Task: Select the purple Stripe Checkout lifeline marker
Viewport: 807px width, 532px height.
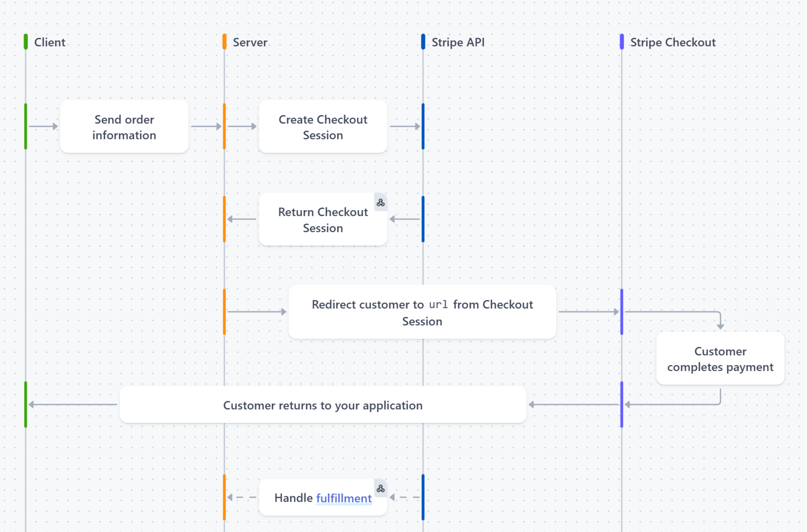Action: pyautogui.click(x=621, y=42)
